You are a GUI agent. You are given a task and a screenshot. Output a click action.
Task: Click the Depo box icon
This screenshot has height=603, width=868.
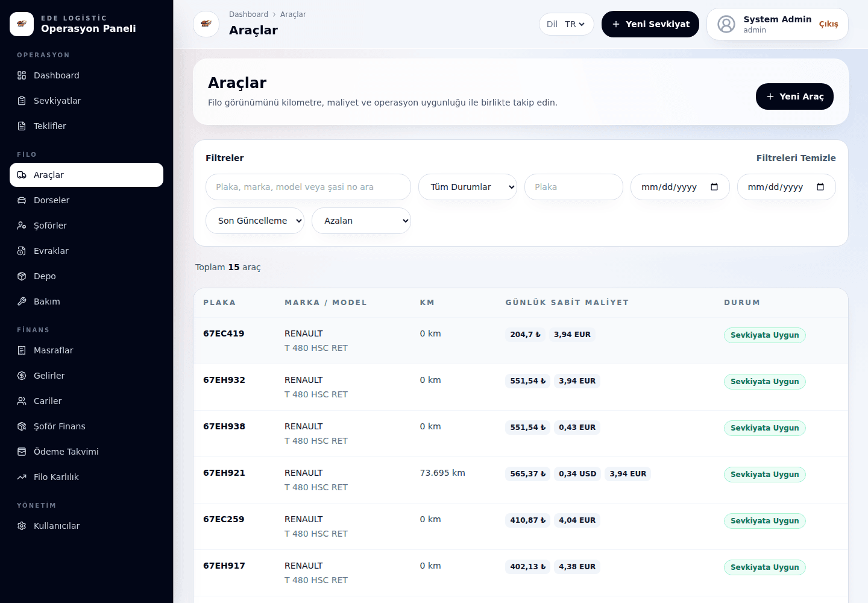click(x=22, y=276)
